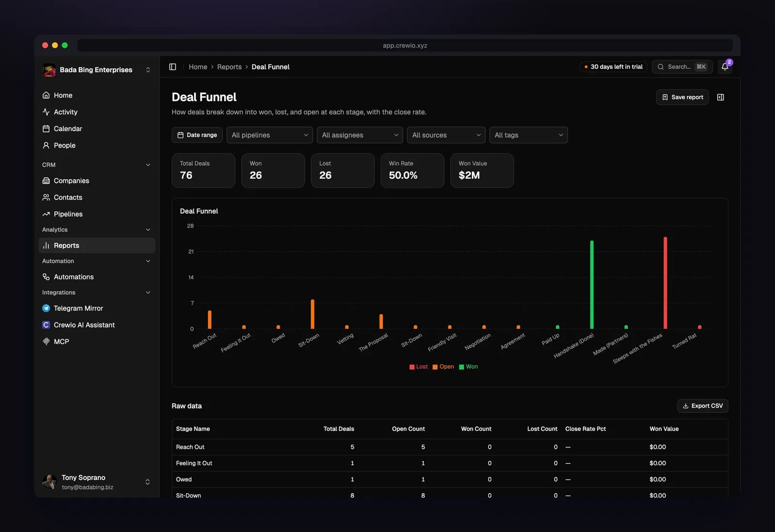This screenshot has width=775, height=532.
Task: Open Tony Soprano account menu
Action: [x=97, y=482]
